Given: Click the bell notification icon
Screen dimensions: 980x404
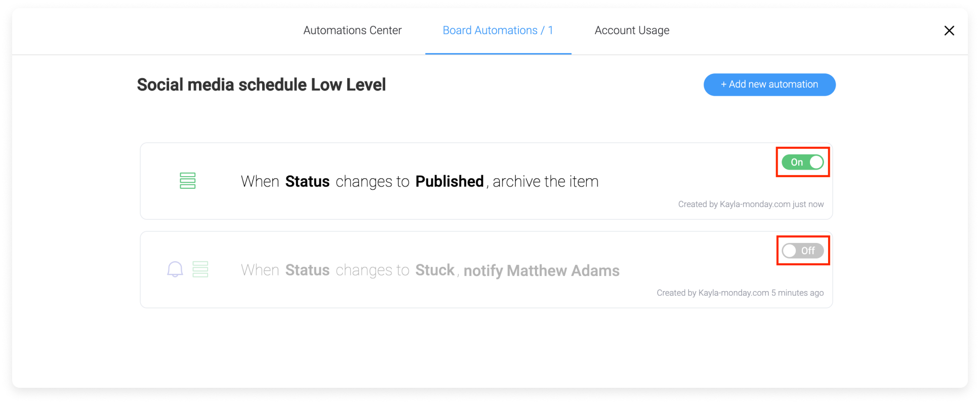Looking at the screenshot, I should pyautogui.click(x=175, y=269).
